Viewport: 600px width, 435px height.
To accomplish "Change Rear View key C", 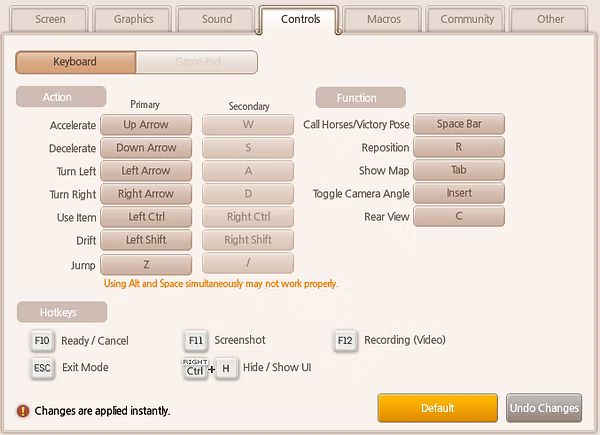I will coord(459,216).
